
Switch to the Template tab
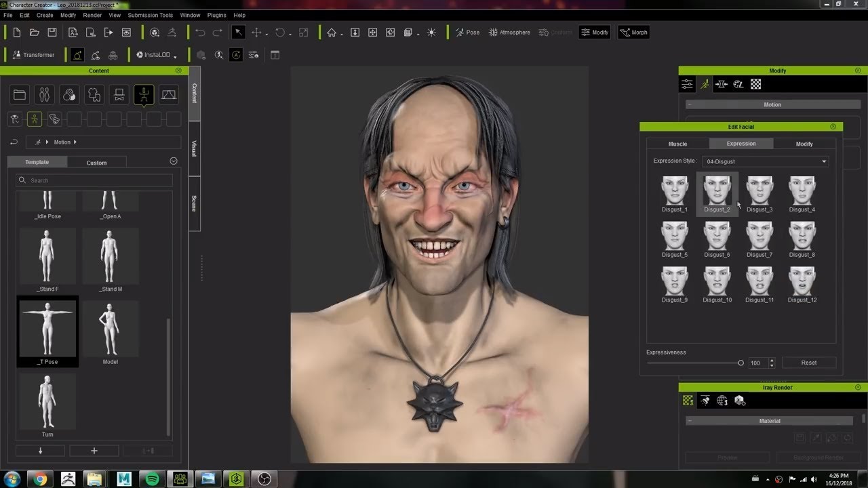[x=37, y=162]
